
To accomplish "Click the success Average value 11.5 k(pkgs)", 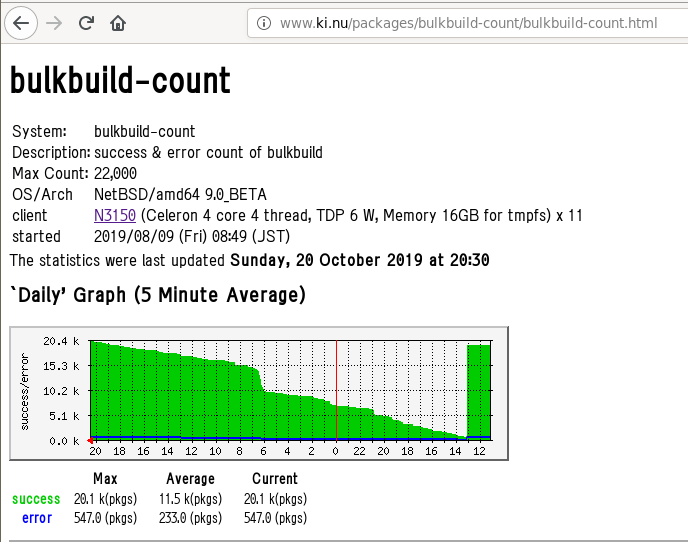I will coord(190,499).
